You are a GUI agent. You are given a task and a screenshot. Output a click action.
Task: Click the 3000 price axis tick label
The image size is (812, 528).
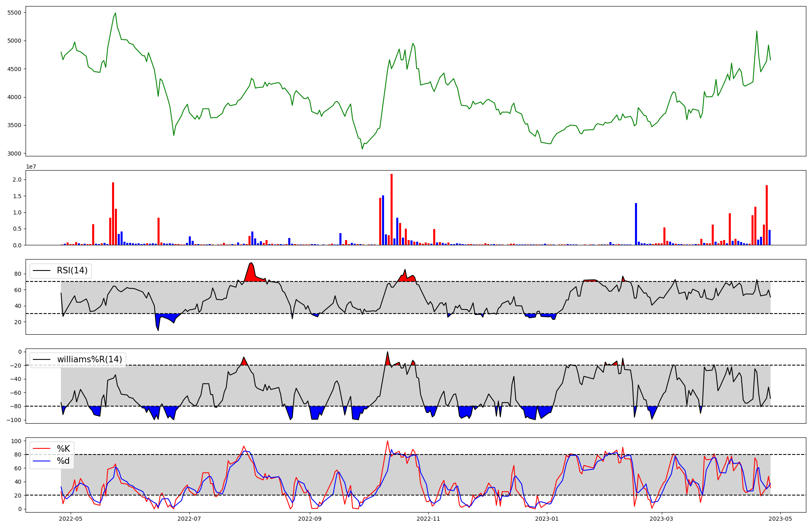(x=14, y=154)
